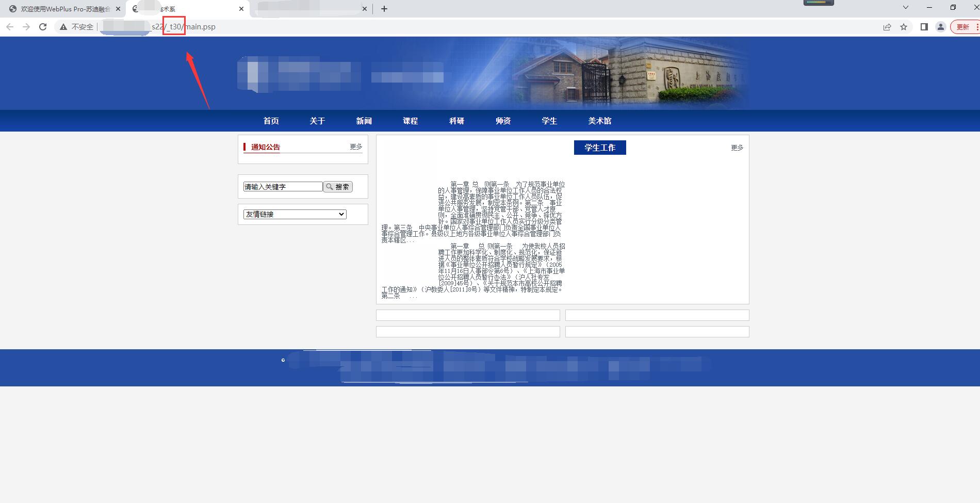Click 更多 link in 通知公告

coord(356,147)
